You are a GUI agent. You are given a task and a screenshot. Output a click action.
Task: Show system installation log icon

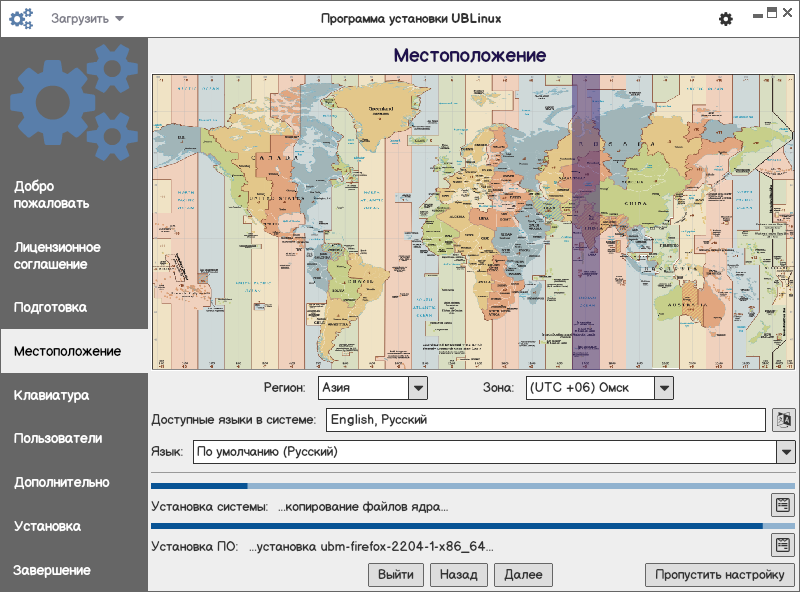pos(782,505)
